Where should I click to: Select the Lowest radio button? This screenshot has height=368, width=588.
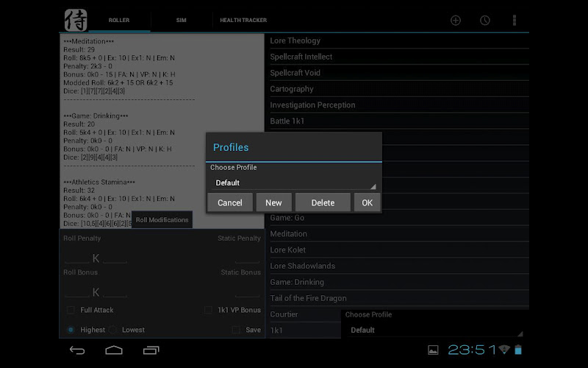(112, 330)
